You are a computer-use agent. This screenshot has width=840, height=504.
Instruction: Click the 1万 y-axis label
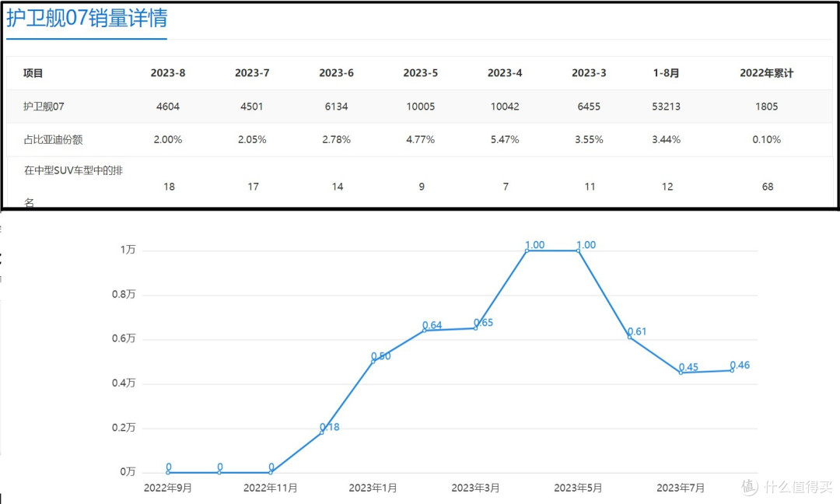point(128,250)
